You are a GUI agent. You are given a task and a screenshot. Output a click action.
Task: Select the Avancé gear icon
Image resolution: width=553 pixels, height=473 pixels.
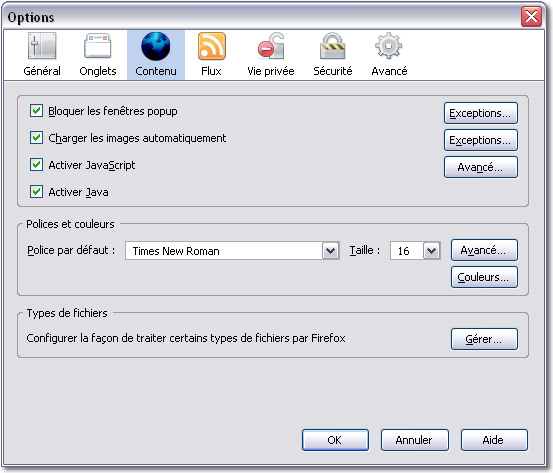coord(389,46)
